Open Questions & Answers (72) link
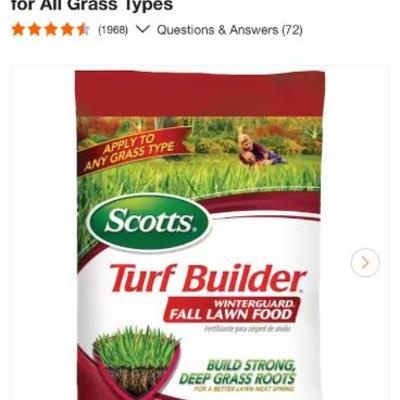 pos(230,30)
